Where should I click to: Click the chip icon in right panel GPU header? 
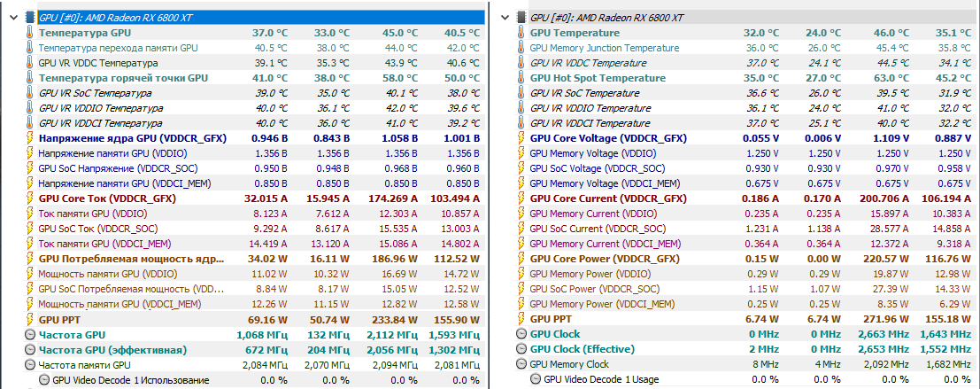coord(521,18)
